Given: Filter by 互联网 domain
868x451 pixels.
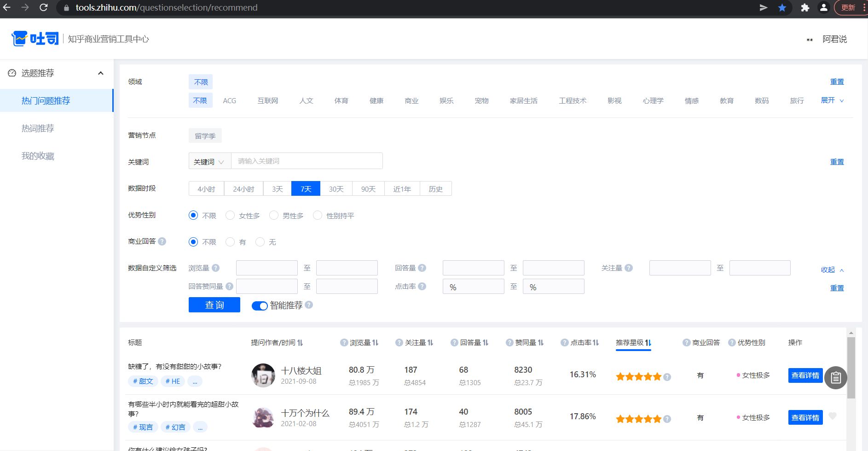Looking at the screenshot, I should pyautogui.click(x=267, y=100).
